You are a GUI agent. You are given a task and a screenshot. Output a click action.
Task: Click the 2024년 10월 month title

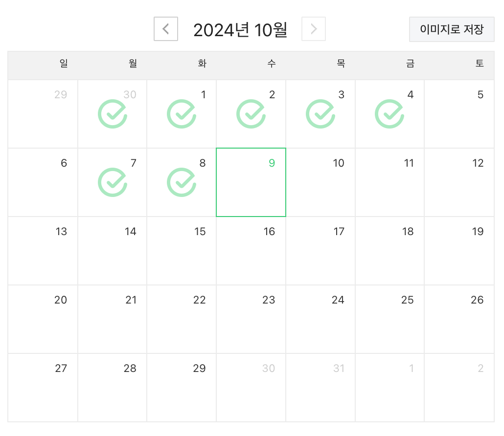pyautogui.click(x=240, y=30)
